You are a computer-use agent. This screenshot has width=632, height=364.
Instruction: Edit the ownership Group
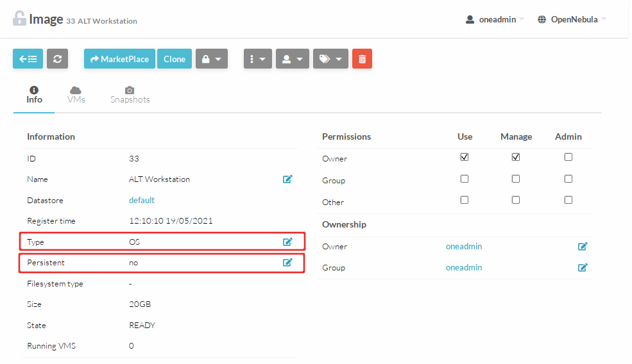pyautogui.click(x=583, y=267)
